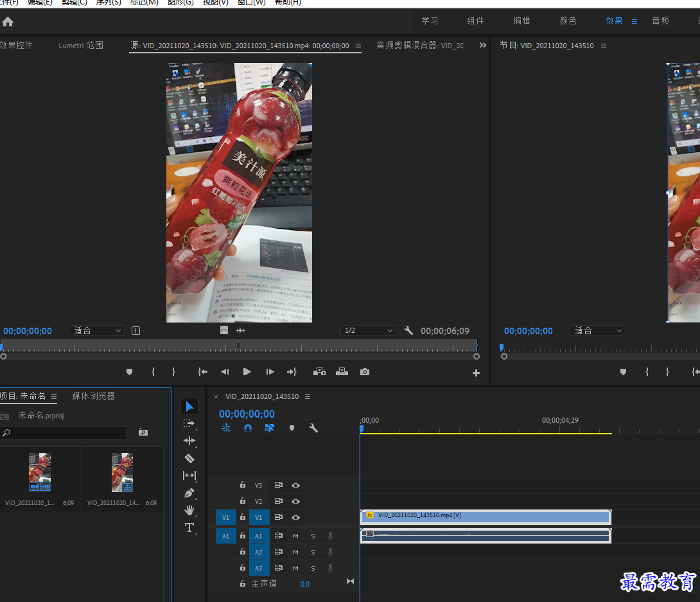
Task: Click source monitor time ruler scrubber
Action: (x=240, y=346)
